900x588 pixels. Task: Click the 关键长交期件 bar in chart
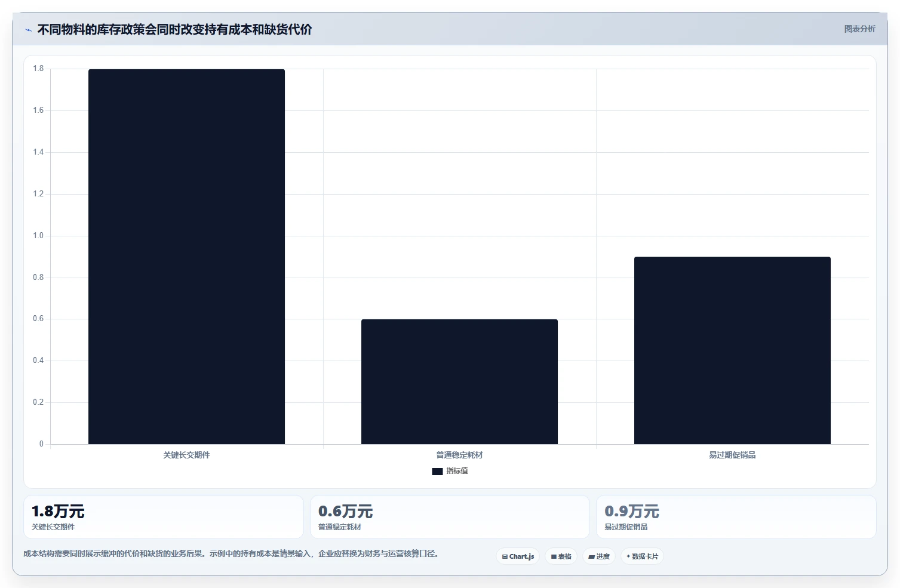[x=186, y=257]
